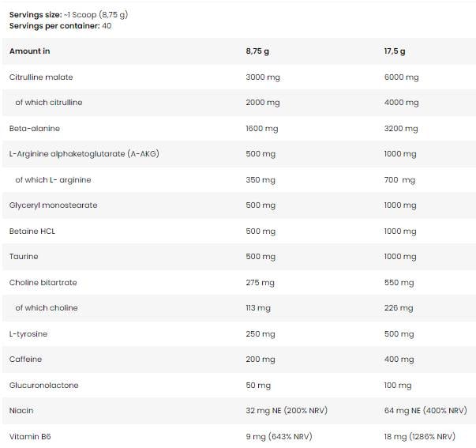Select the Glucuronolactone row label
Screen dimensions: 476x448
(44, 386)
